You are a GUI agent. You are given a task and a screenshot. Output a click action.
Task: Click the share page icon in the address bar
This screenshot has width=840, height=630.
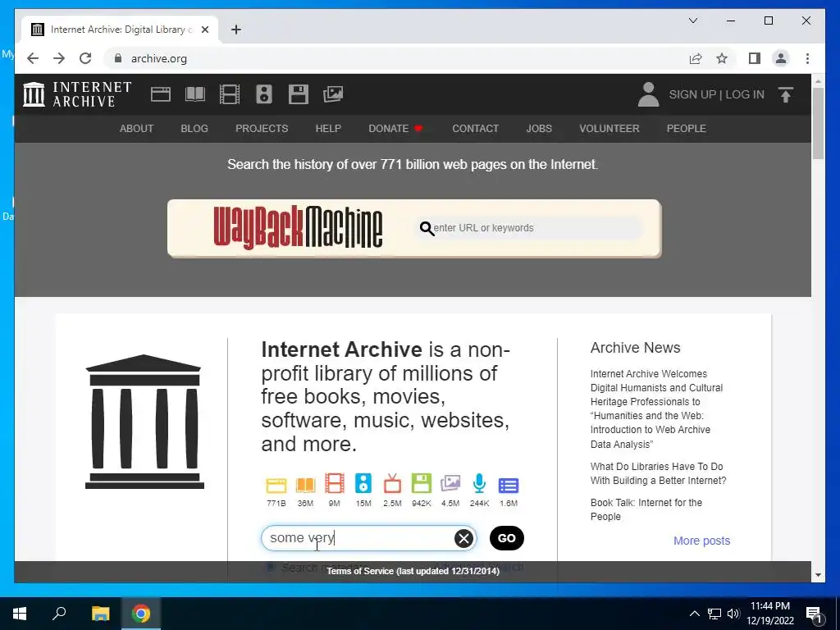696,58
